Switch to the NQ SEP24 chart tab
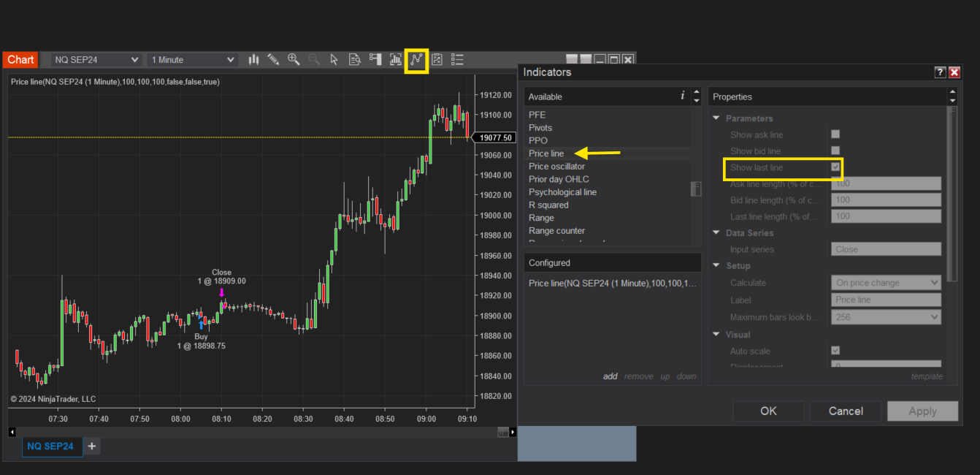Screen dimensions: 980x475 pyautogui.click(x=50, y=446)
